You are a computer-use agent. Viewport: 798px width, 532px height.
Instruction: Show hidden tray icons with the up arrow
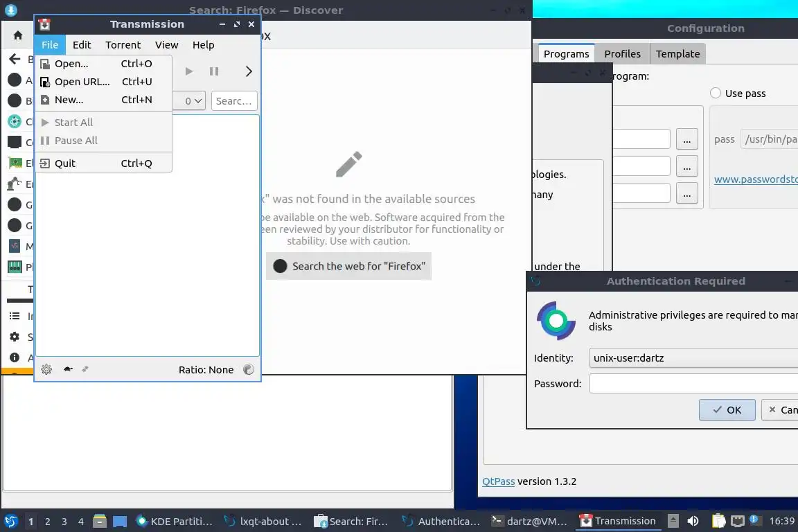click(x=673, y=521)
